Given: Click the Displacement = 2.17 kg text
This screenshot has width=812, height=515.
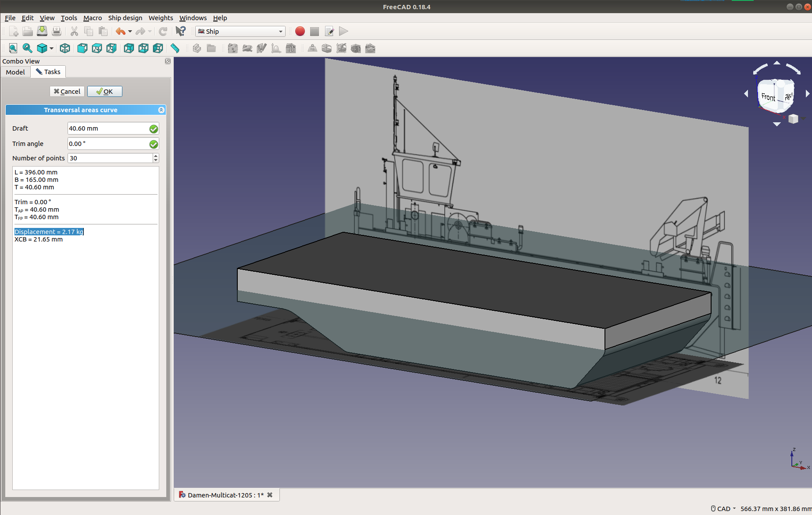Looking at the screenshot, I should pos(49,232).
